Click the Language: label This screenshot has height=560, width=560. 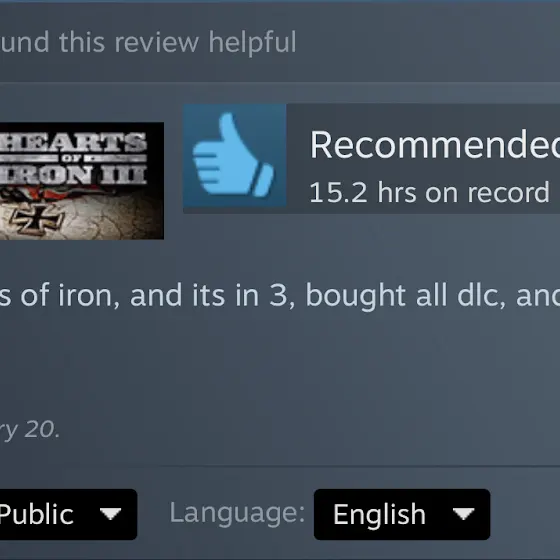pos(237,513)
